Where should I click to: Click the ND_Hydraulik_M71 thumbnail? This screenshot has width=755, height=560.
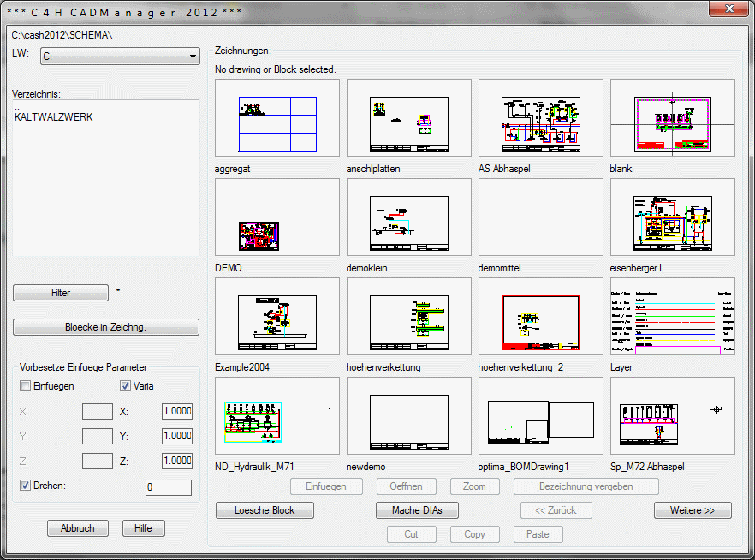[x=277, y=417]
